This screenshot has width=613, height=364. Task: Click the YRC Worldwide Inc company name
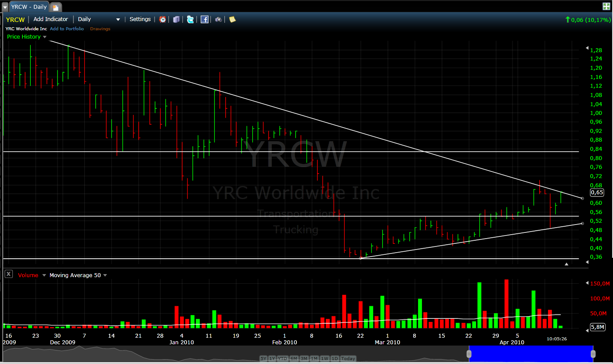click(26, 29)
